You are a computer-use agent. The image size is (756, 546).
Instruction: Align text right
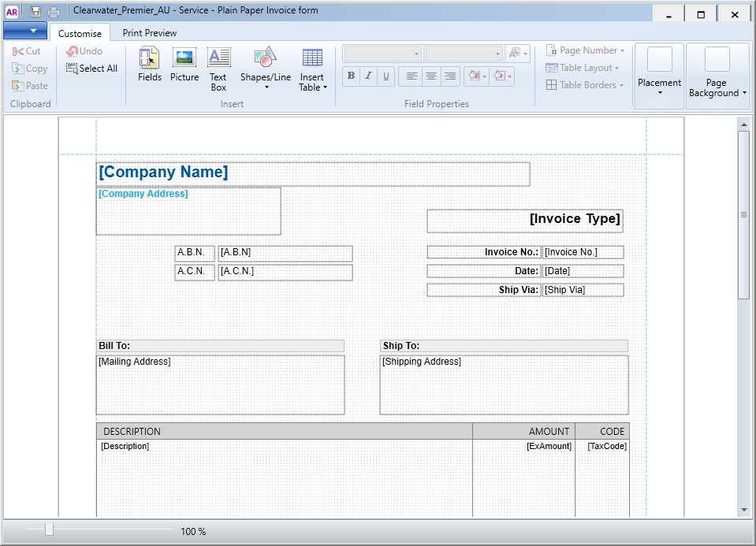coord(450,76)
